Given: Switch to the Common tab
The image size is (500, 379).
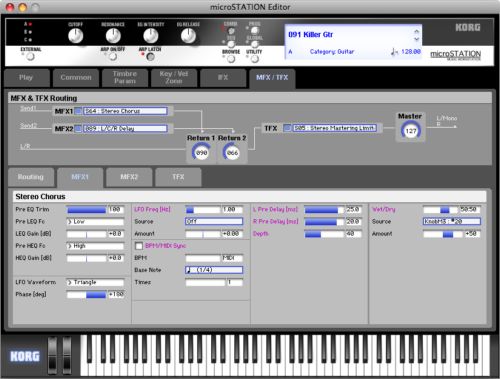Looking at the screenshot, I should (x=76, y=78).
